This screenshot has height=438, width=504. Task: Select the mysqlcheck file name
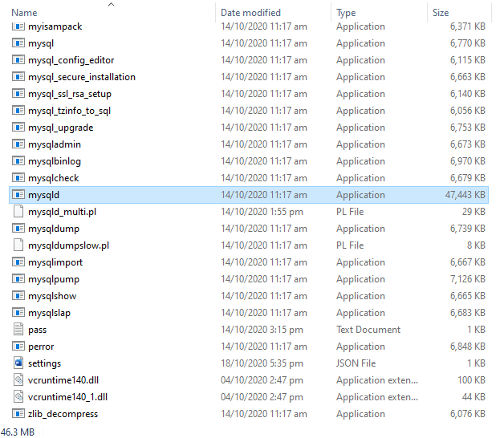pos(53,178)
